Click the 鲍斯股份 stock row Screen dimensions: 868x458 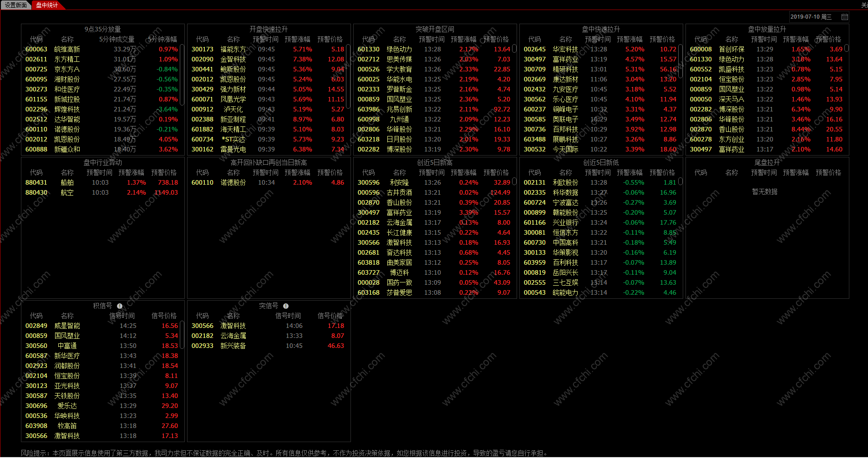tap(268, 69)
